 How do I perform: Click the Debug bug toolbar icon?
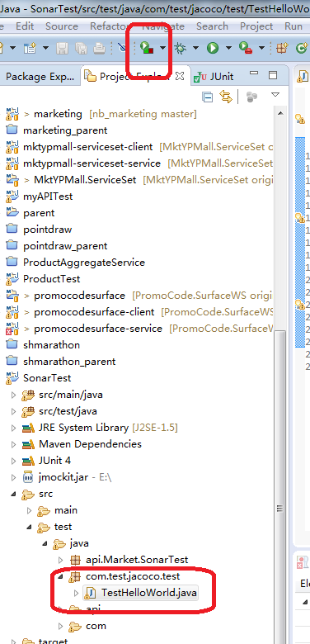pyautogui.click(x=180, y=48)
